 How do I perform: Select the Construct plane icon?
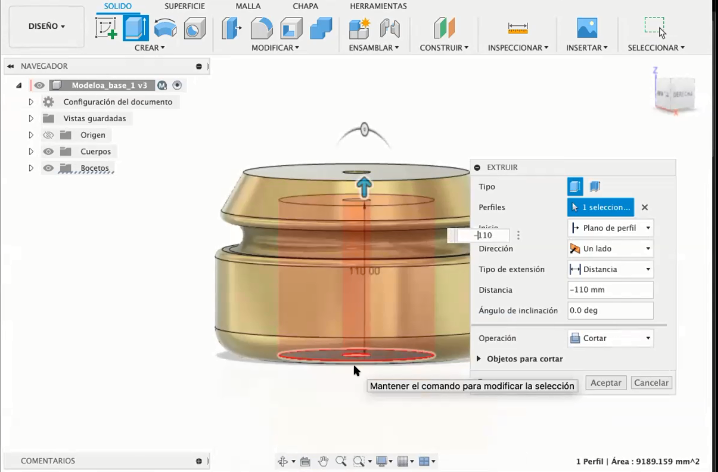(444, 28)
